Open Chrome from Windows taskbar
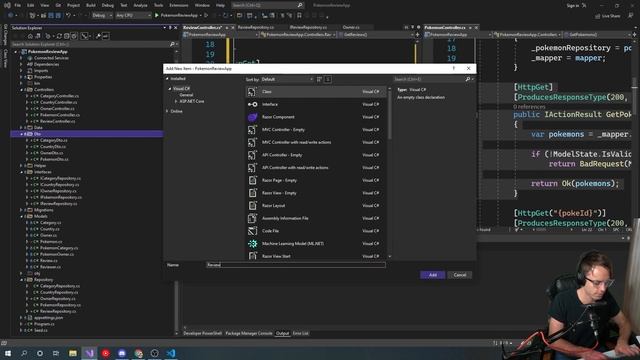Screen dimensions: 640x360 (138, 353)
